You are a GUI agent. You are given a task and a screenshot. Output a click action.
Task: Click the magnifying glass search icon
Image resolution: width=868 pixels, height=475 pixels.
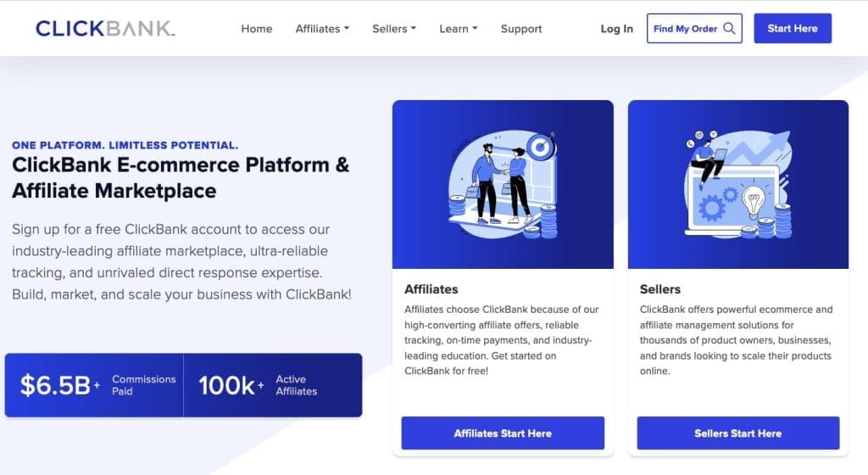[x=729, y=28]
